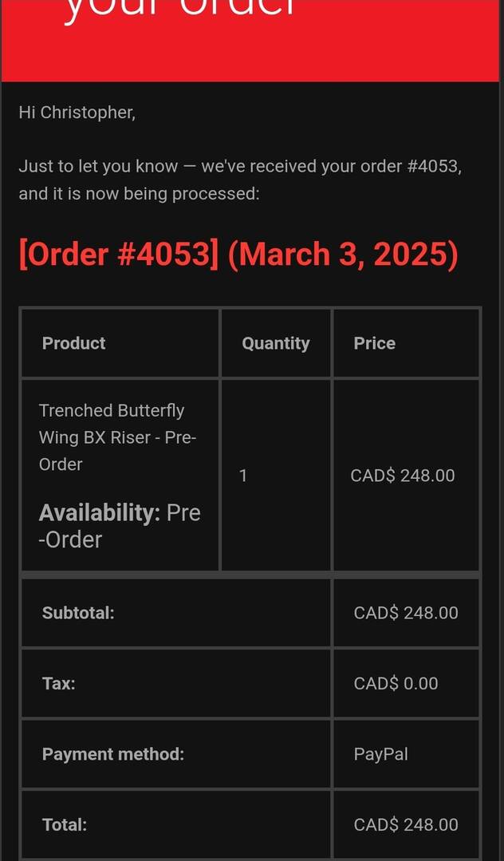The image size is (504, 861).
Task: Click the red header banner background
Action: pyautogui.click(x=399, y=48)
